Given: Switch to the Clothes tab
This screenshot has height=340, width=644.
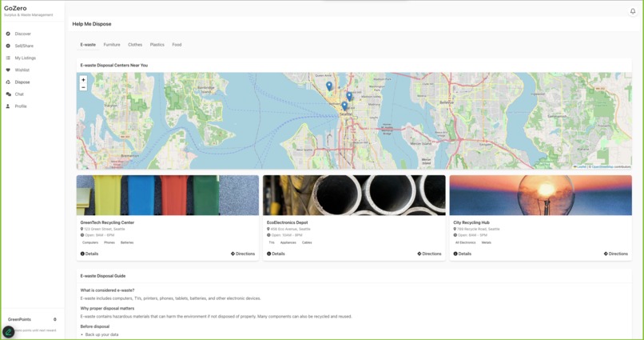Looking at the screenshot, I should pyautogui.click(x=135, y=45).
